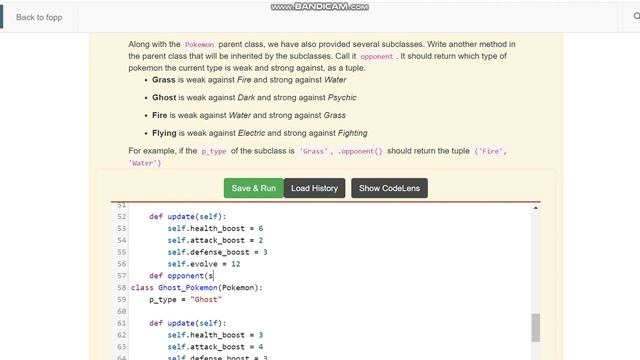The width and height of the screenshot is (640, 360).
Task: Place cursor on 'def opponent(s' line
Action: tap(181, 276)
